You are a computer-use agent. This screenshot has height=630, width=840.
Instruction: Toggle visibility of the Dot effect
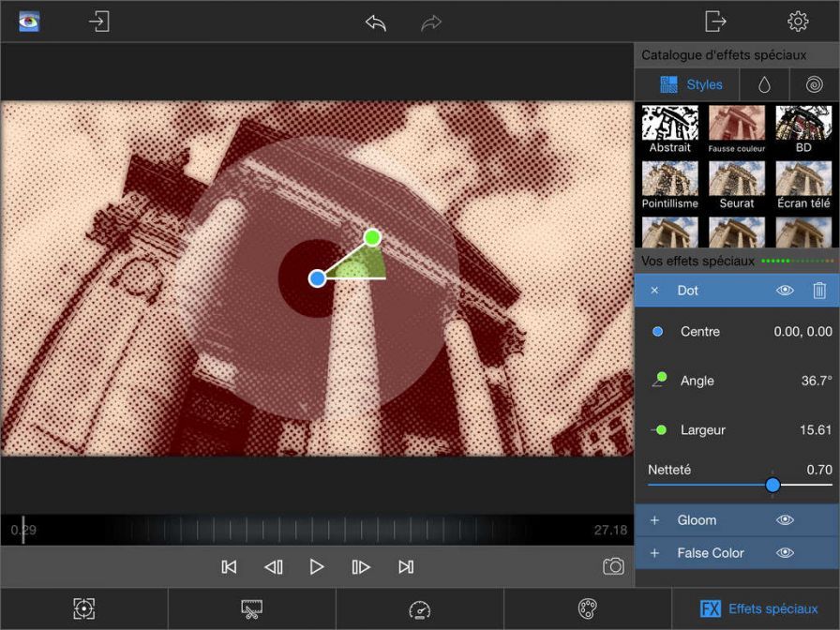785,291
